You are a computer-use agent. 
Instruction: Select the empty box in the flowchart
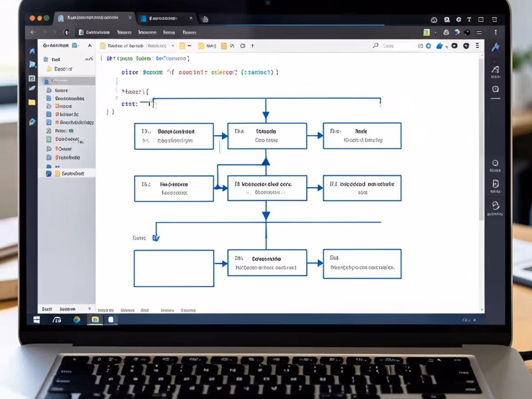174,268
